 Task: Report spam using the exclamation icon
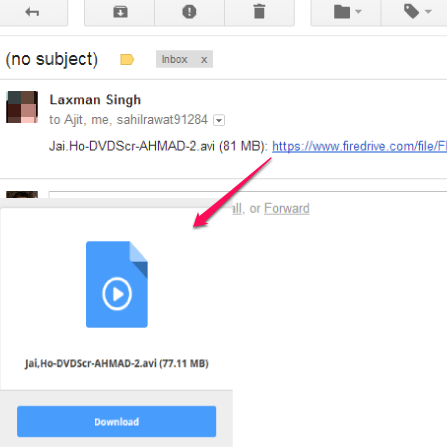189,12
